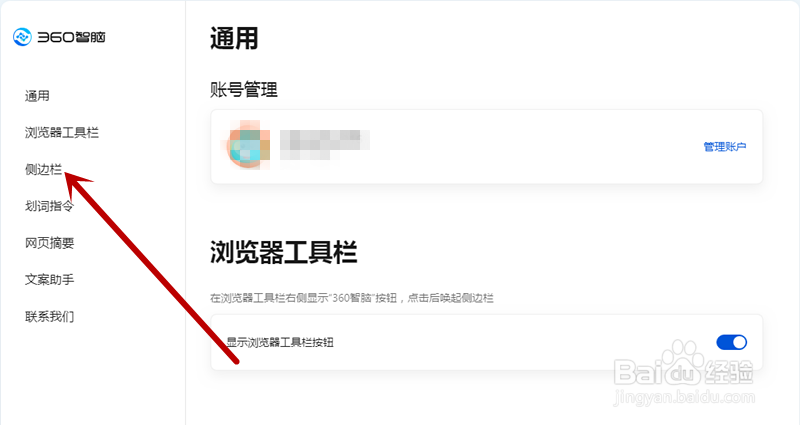The height and width of the screenshot is (425, 800).
Task: Click the Baidu 经验 paw watermark
Action: [x=684, y=371]
